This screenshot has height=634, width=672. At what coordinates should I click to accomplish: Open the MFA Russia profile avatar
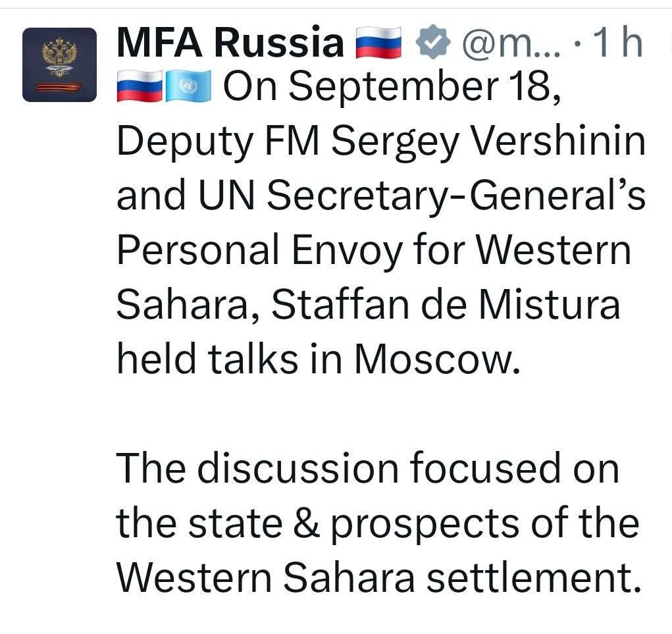point(59,65)
